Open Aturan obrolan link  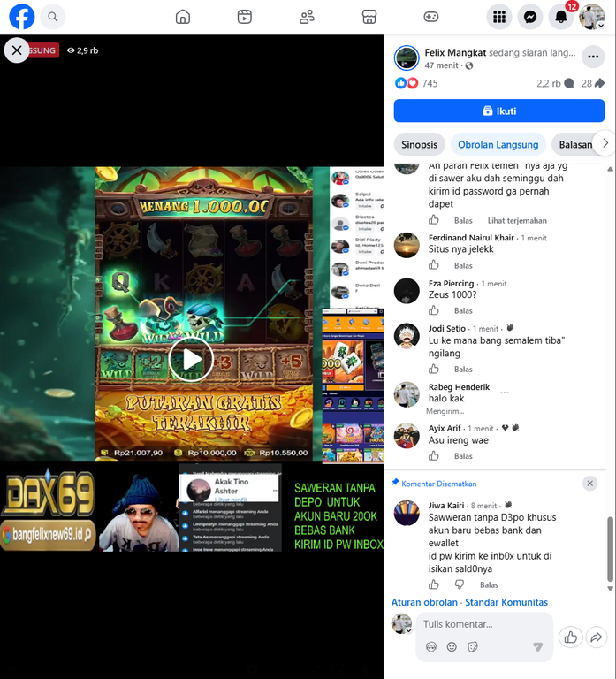click(424, 602)
